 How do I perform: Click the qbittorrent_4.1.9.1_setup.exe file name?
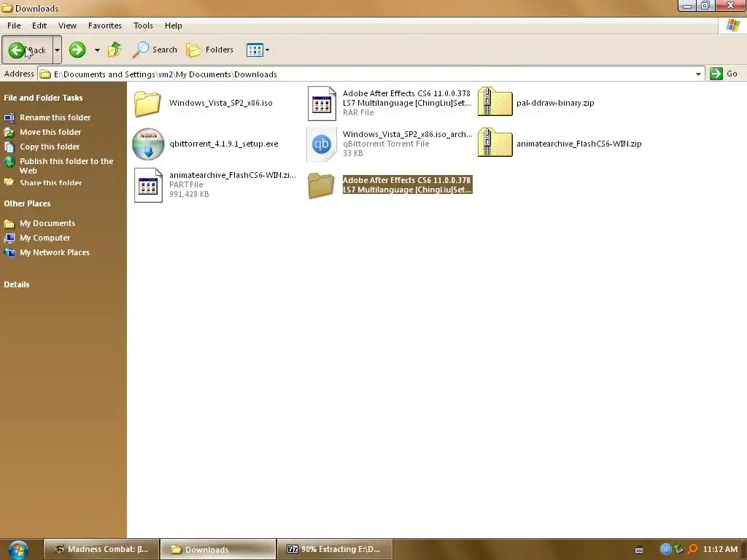pos(223,144)
